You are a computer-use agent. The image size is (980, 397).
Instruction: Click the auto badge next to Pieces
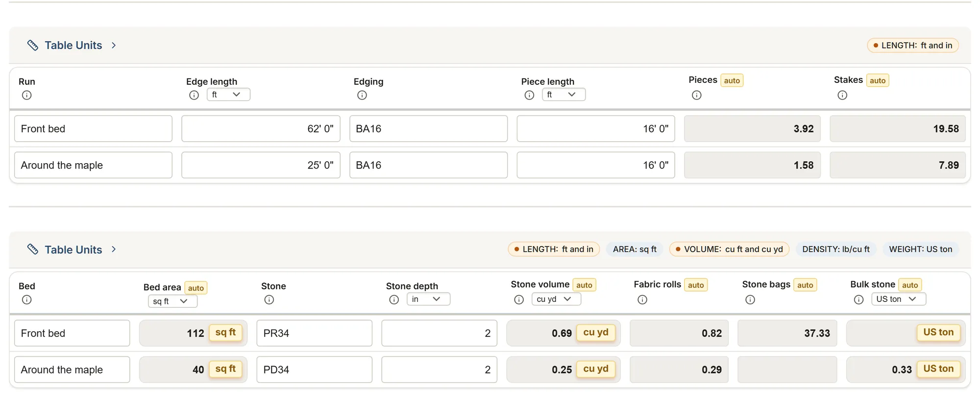[x=732, y=80]
